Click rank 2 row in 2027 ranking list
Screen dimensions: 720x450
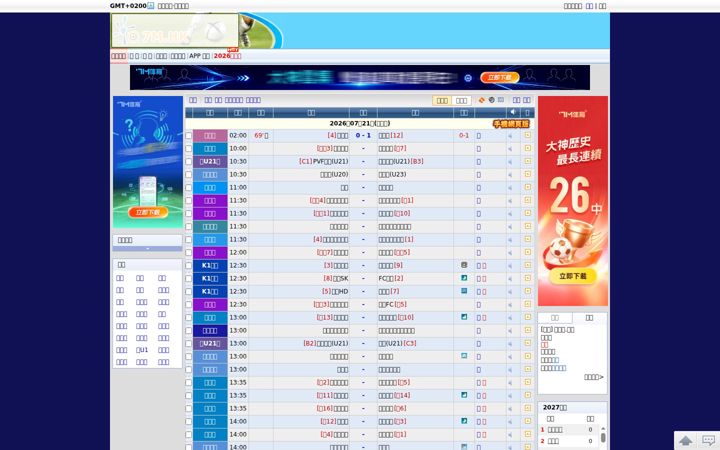point(569,441)
